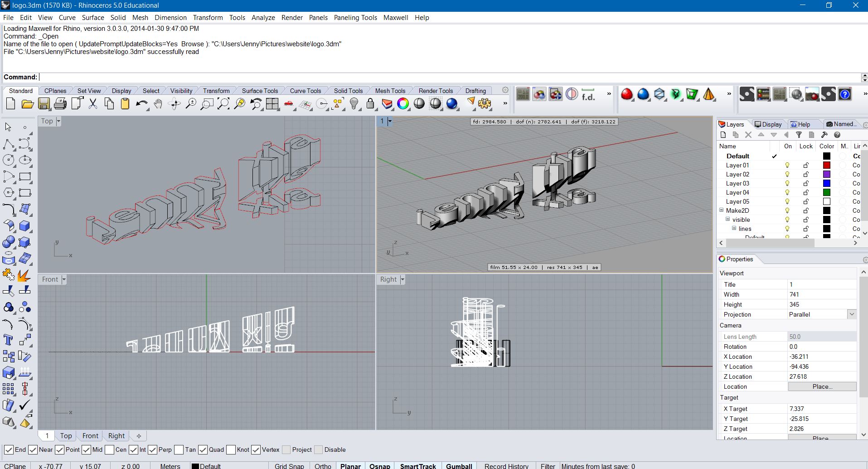This screenshot has height=469, width=868.
Task: Select the Text object tool
Action: [8, 340]
